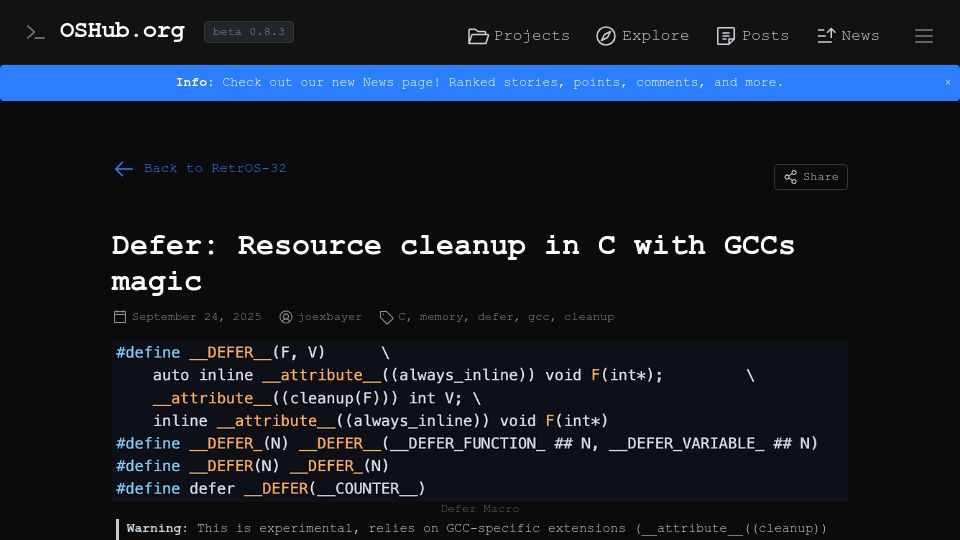960x540 pixels.
Task: Select the defer tag
Action: click(495, 317)
